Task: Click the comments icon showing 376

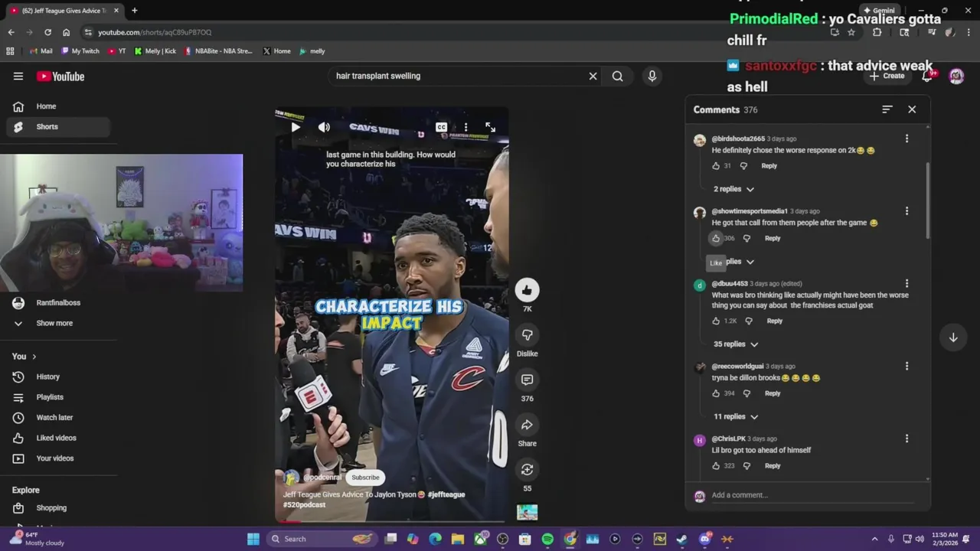Action: 527,380
